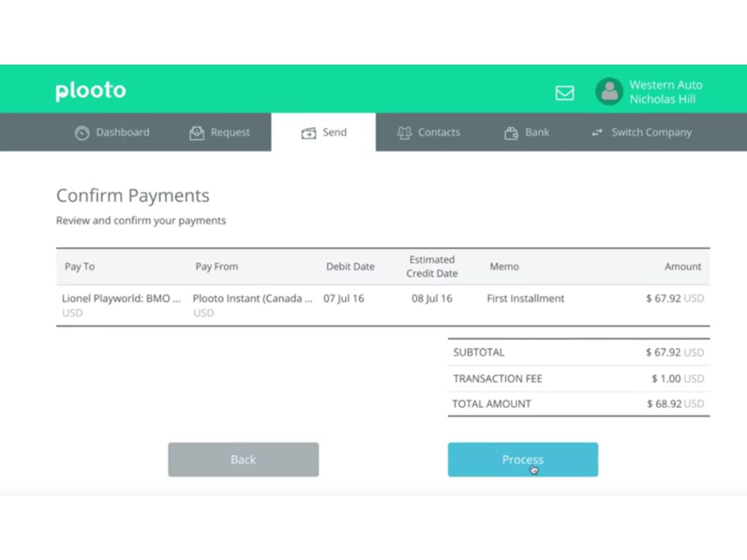Screen dimensions: 747x560
Task: Click the Send money icon
Action: (308, 133)
